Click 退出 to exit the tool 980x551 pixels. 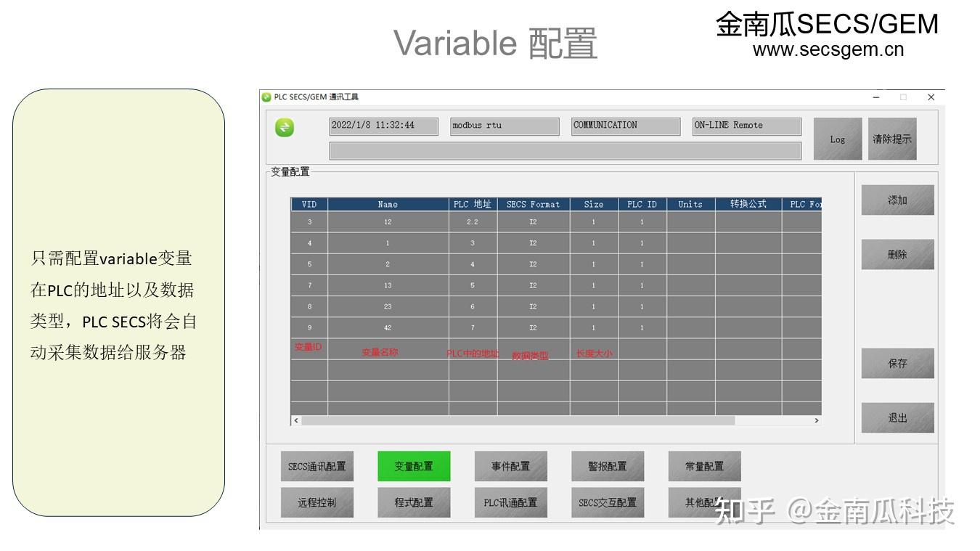click(x=897, y=417)
